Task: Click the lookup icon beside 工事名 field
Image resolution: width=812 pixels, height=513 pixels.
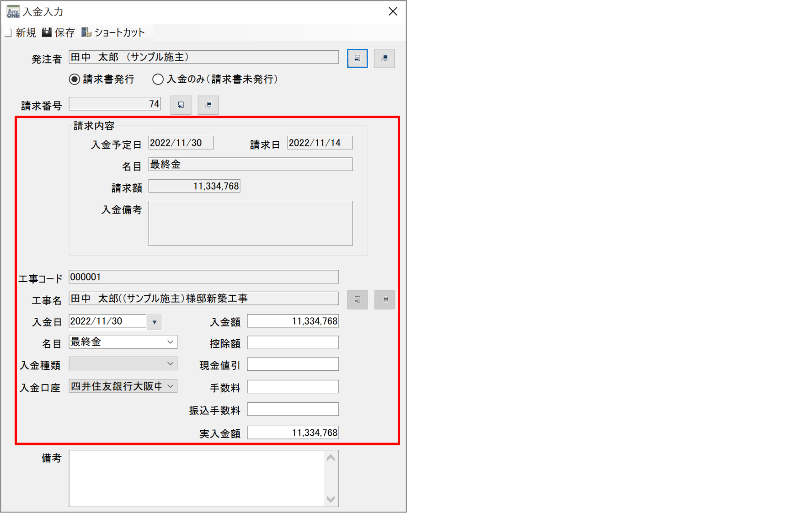Action: tap(357, 300)
